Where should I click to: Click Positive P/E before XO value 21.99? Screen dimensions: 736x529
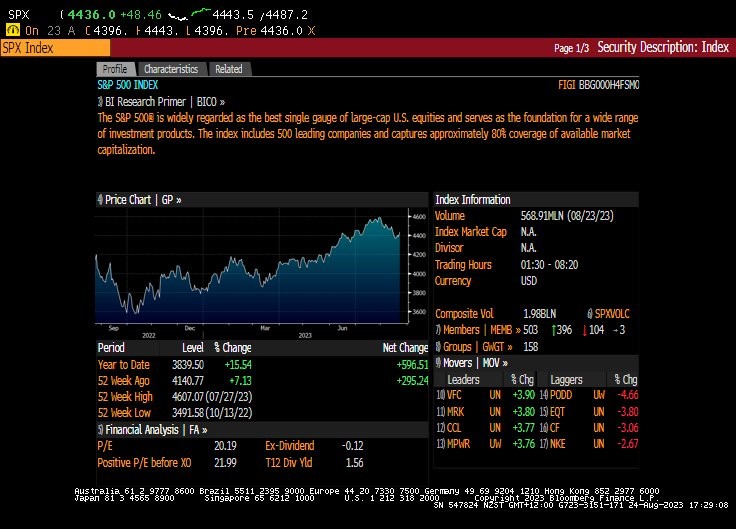pos(225,463)
